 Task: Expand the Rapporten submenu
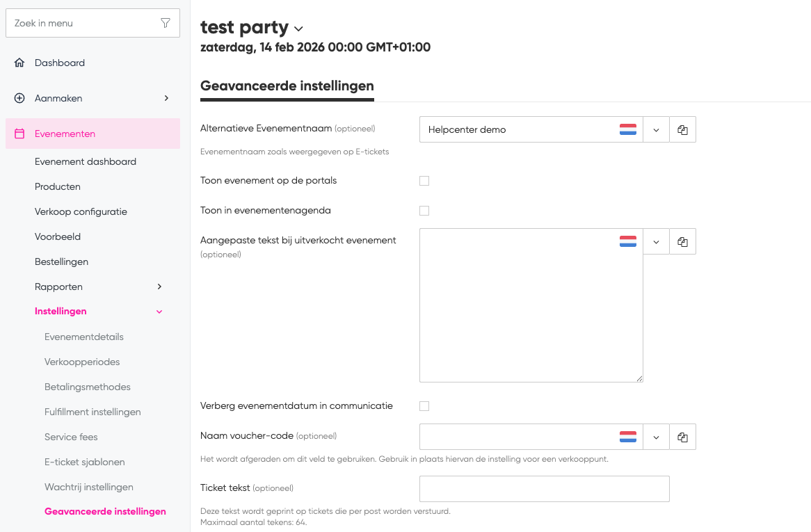(159, 287)
